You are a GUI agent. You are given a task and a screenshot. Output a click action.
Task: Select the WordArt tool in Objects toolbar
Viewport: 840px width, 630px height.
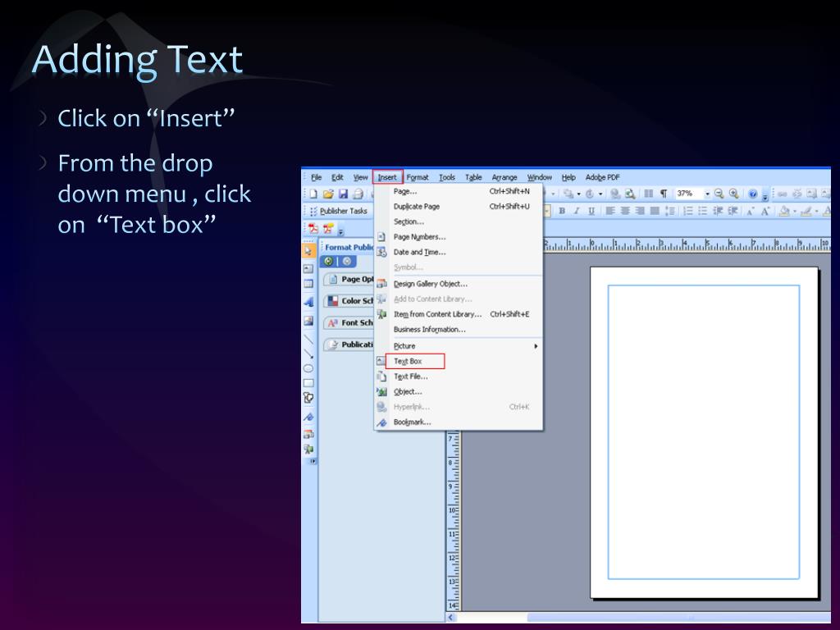coord(308,302)
